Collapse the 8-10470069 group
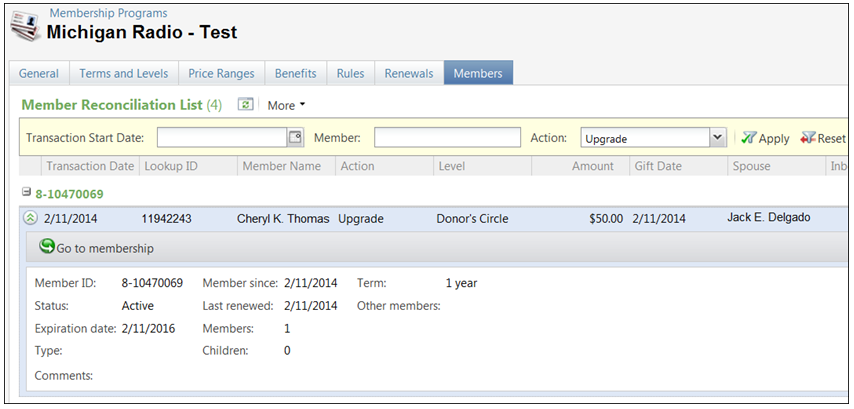Viewport: 854px width, 409px height. point(26,192)
